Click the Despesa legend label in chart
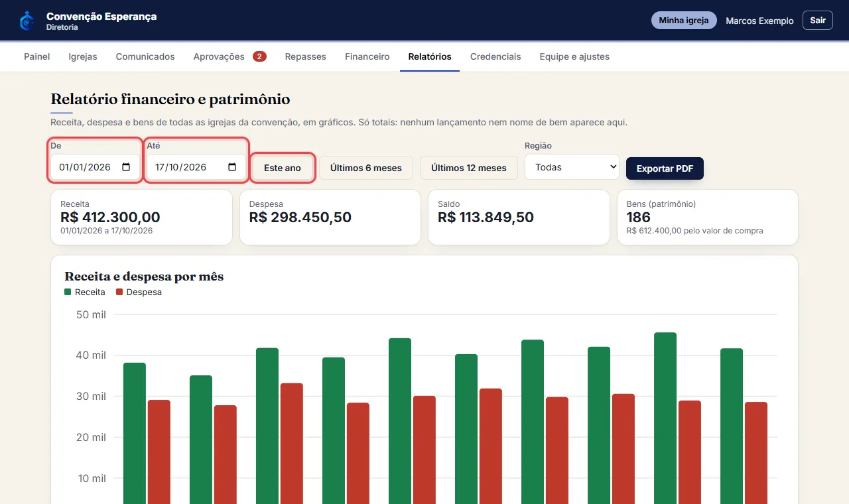Image resolution: width=849 pixels, height=504 pixels. [x=144, y=292]
